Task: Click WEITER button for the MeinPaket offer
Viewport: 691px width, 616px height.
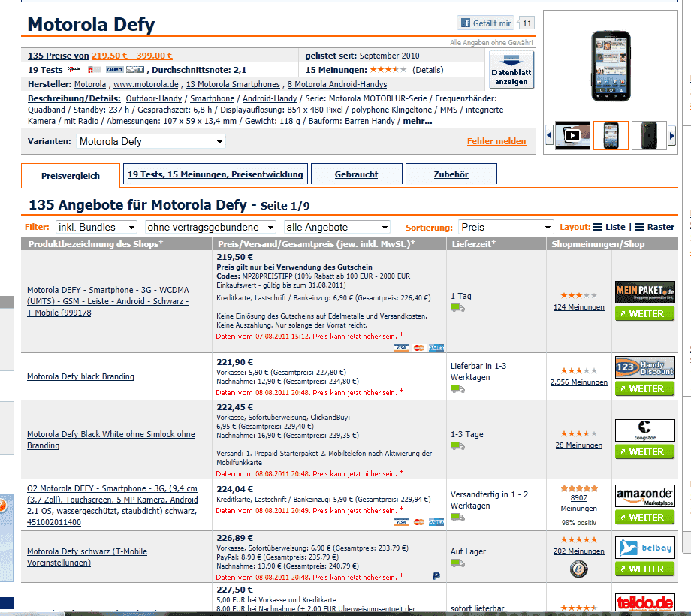Action: click(644, 314)
